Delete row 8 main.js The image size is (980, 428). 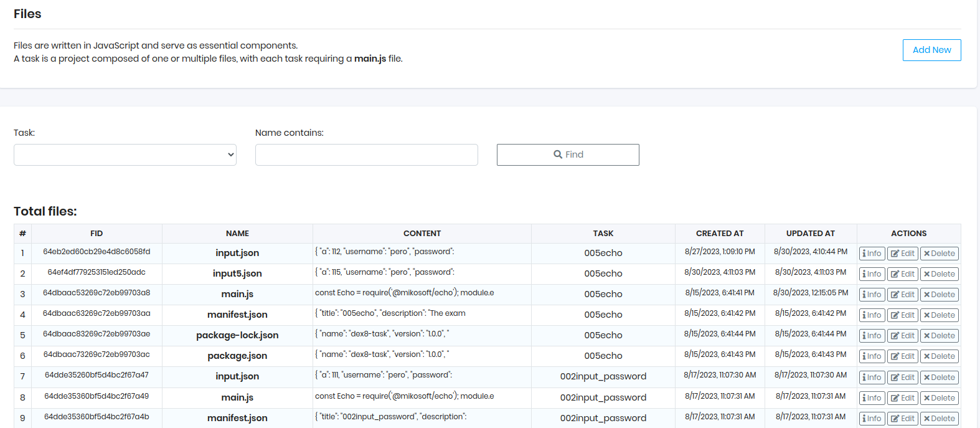pos(939,398)
